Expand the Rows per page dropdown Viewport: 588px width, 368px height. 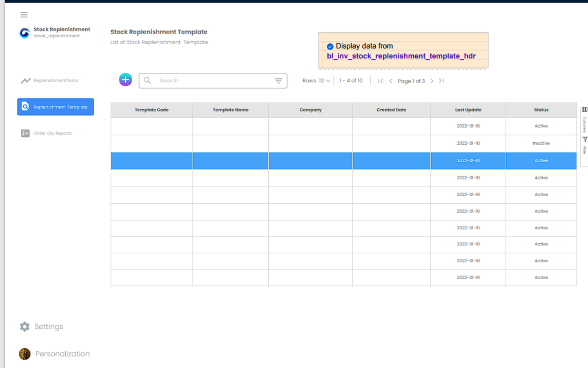tap(325, 81)
